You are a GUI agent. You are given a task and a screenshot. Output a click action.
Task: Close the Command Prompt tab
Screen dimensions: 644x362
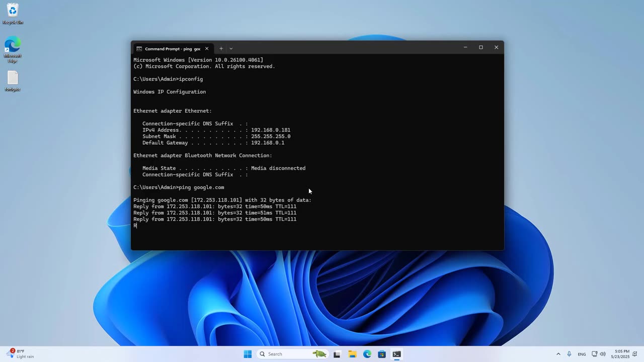pos(206,49)
